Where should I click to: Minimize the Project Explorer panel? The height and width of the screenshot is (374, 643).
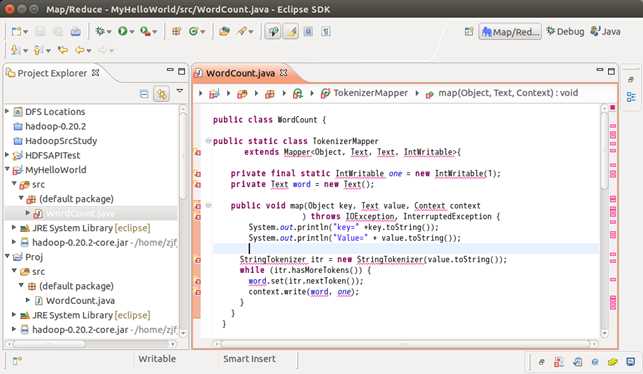pos(170,71)
